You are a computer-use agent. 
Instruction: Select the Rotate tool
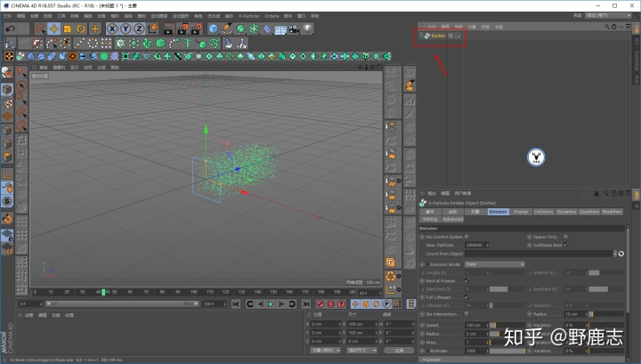[x=81, y=28]
